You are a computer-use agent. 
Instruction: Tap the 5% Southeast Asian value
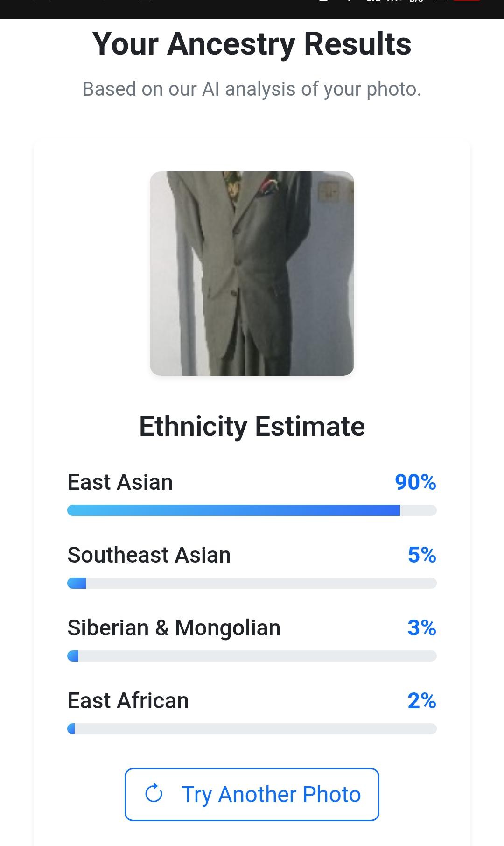(422, 555)
